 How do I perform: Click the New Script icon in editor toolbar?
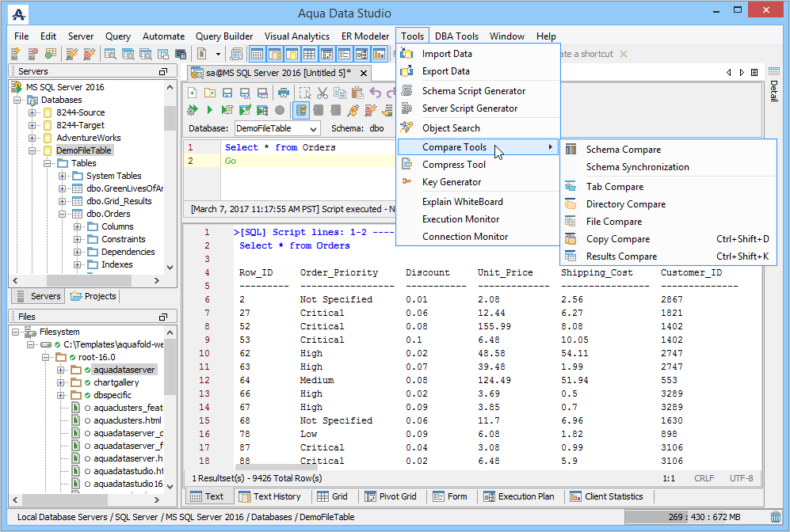pyautogui.click(x=193, y=93)
